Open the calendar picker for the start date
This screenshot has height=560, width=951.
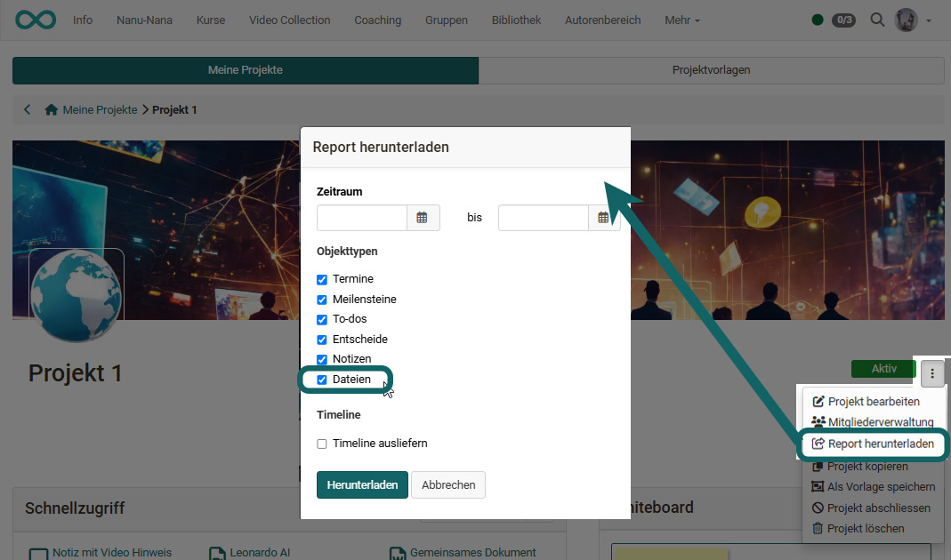click(x=423, y=217)
